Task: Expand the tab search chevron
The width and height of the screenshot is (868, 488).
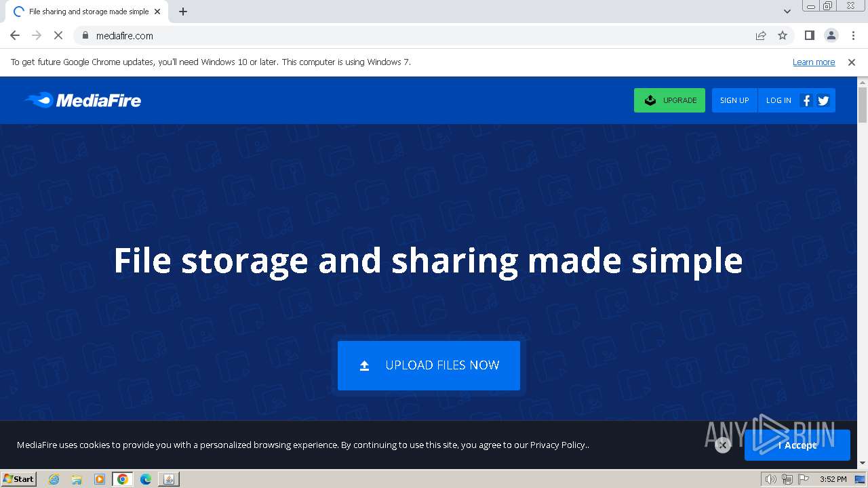Action: coord(787,12)
